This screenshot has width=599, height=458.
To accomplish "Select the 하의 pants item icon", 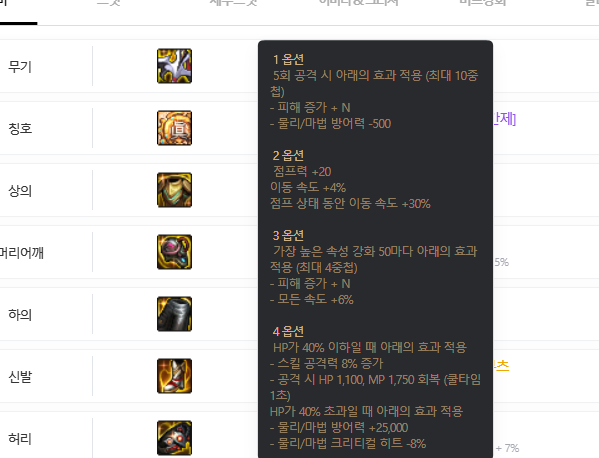I will click(174, 314).
